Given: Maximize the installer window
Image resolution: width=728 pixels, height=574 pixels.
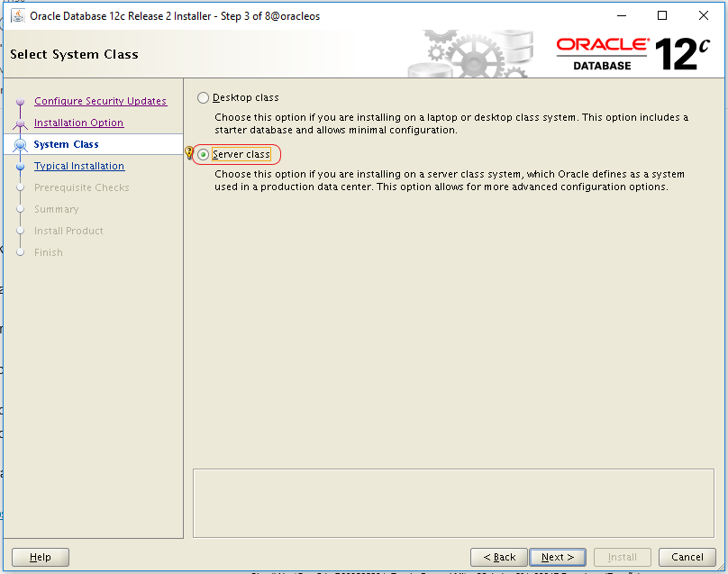Looking at the screenshot, I should [x=662, y=16].
